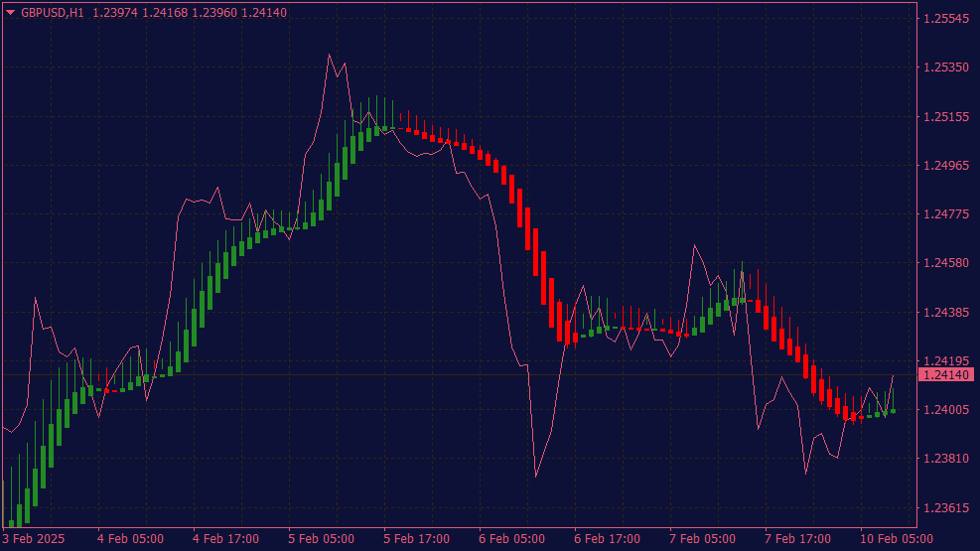This screenshot has width=980, height=551.
Task: Click the 10 Feb 05:00 time label
Action: [x=897, y=538]
